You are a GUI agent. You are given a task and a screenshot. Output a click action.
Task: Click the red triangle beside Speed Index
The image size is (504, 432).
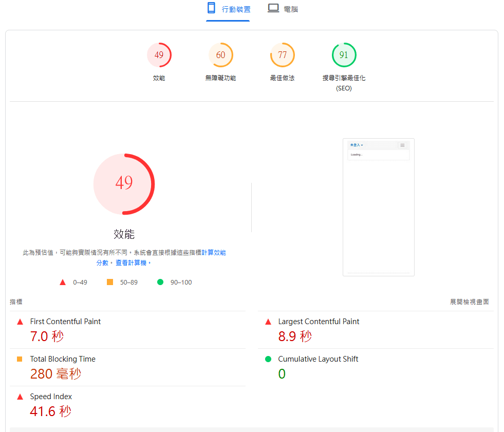pyautogui.click(x=20, y=397)
